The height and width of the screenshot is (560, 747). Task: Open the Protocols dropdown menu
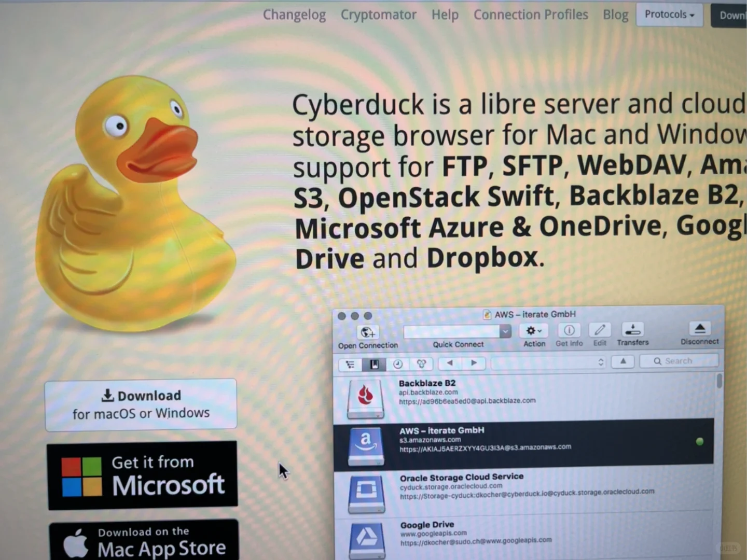point(669,15)
